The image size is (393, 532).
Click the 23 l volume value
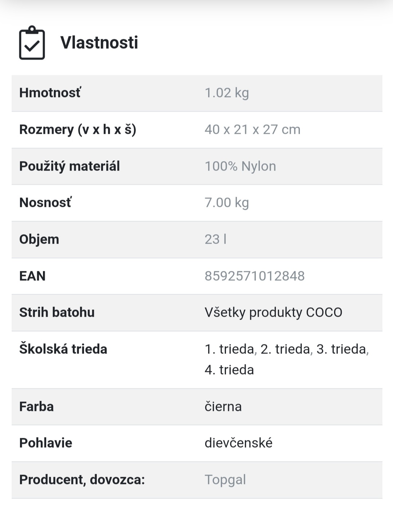tap(215, 239)
